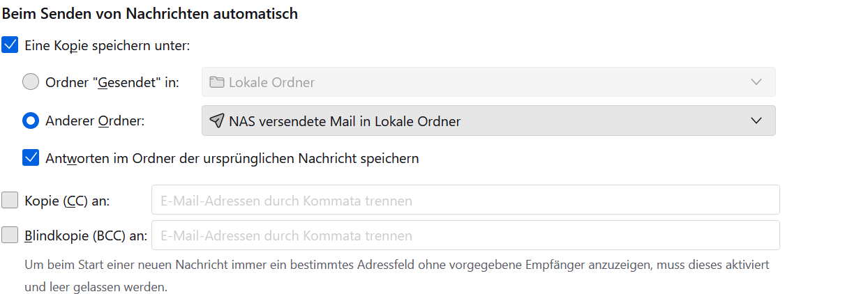This screenshot has width=868, height=294.
Task: Uncheck the Eine Kopie speichern unter checkbox
Action: (x=10, y=46)
